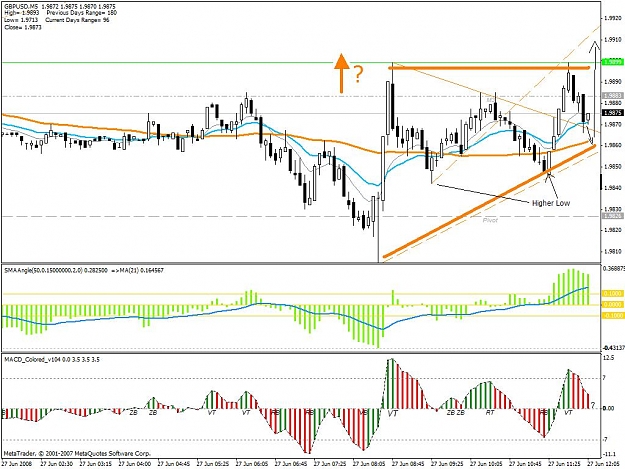Click the 1.9910 price axis value
Screen dimensions: 625x469
pyautogui.click(x=613, y=39)
